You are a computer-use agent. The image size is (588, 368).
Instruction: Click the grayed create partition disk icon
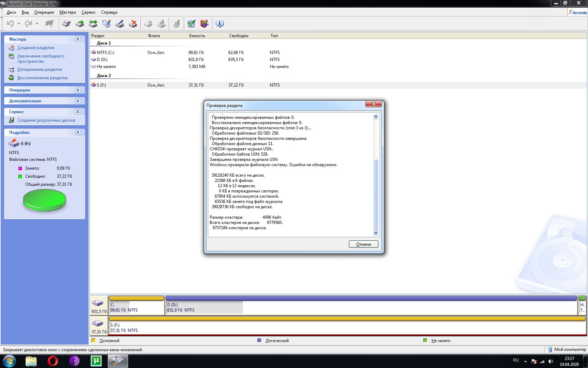(x=148, y=23)
